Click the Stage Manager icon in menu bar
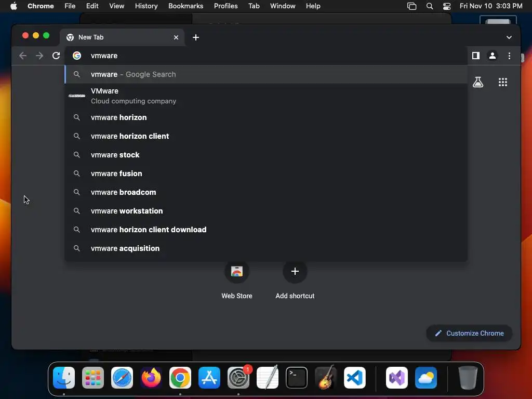 click(411, 6)
